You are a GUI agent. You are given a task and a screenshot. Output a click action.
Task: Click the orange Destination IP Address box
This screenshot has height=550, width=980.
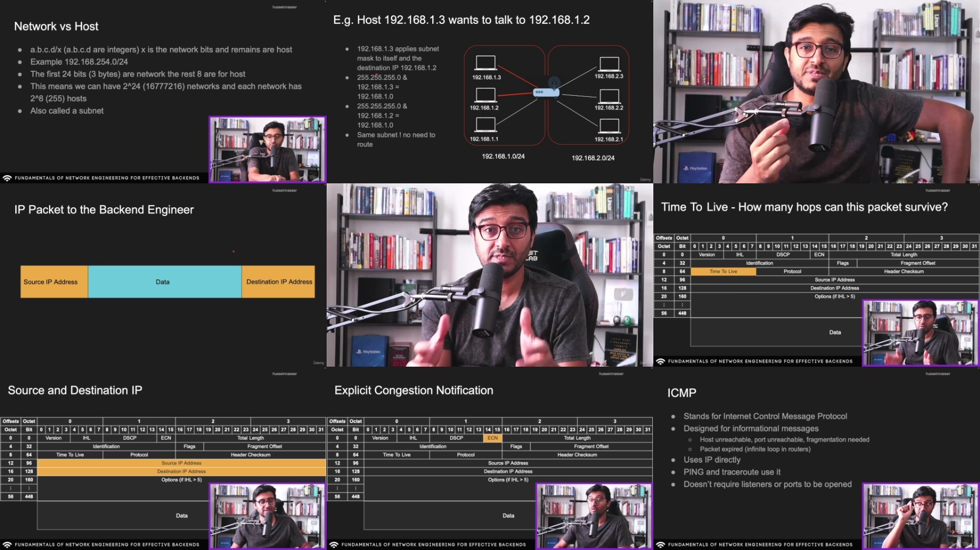pos(278,282)
